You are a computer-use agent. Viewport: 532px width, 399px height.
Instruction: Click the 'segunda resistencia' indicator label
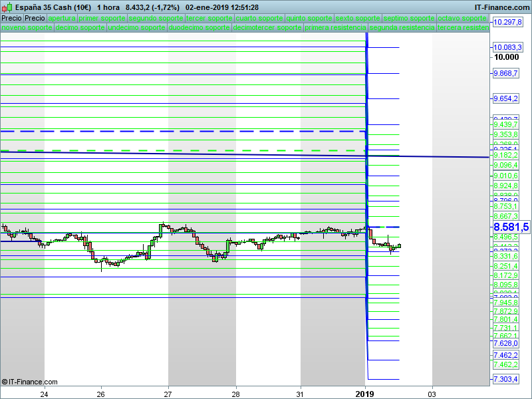[x=402, y=29]
